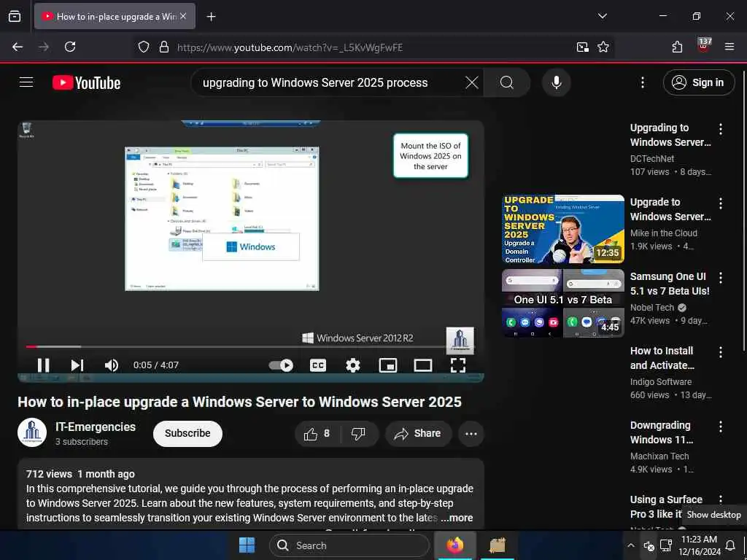Open Firefox View icon
This screenshot has height=560, width=747.
15,16
